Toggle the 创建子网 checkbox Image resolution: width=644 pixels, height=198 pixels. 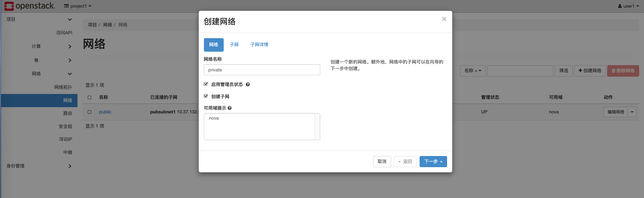point(206,96)
